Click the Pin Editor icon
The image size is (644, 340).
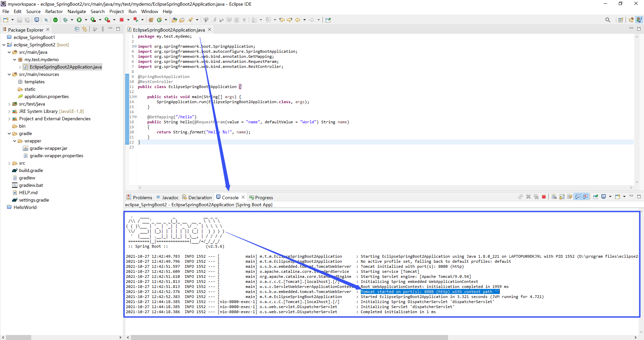(x=328, y=20)
